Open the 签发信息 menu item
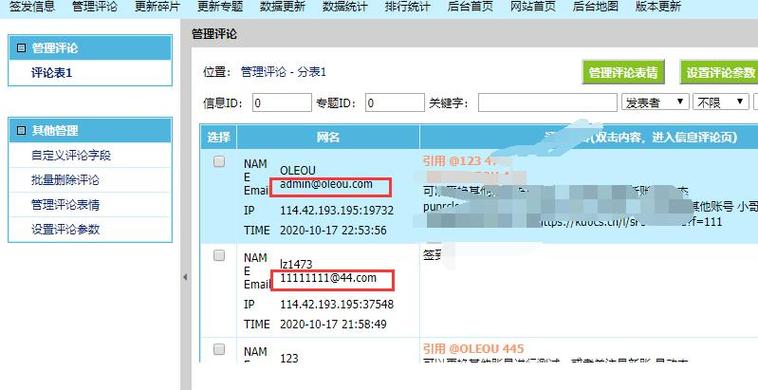 pyautogui.click(x=32, y=7)
